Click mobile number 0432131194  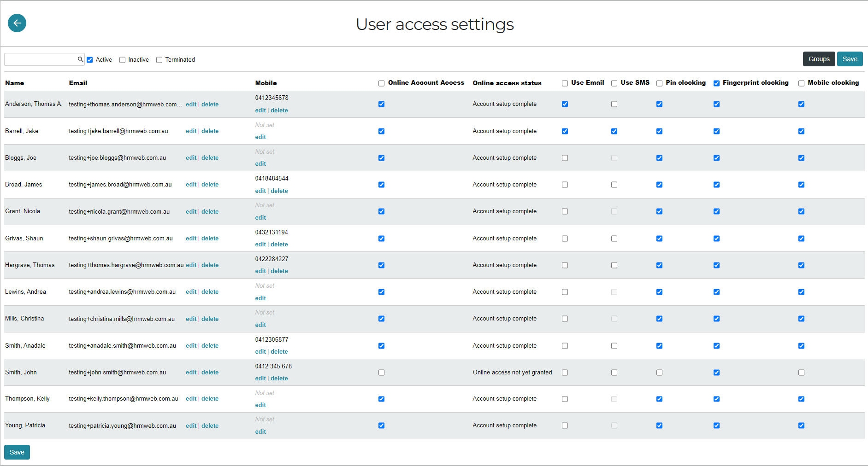272,233
